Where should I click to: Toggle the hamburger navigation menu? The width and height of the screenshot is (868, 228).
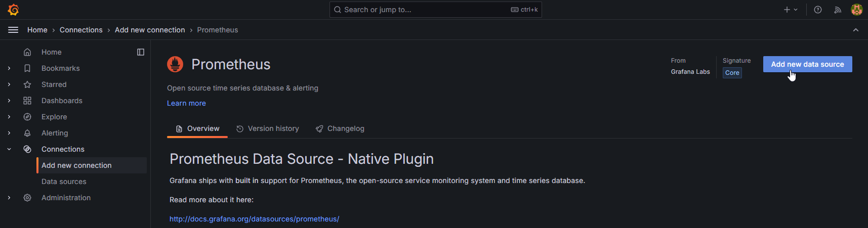coord(13,30)
